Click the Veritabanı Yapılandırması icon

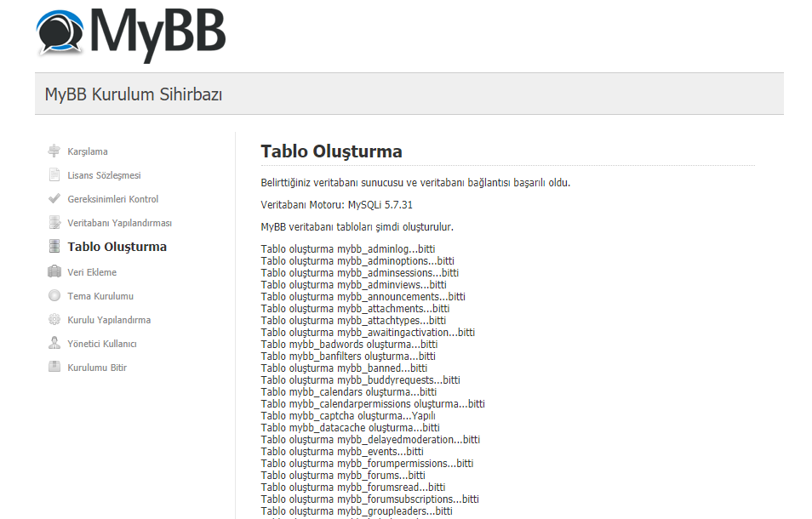pos(54,223)
